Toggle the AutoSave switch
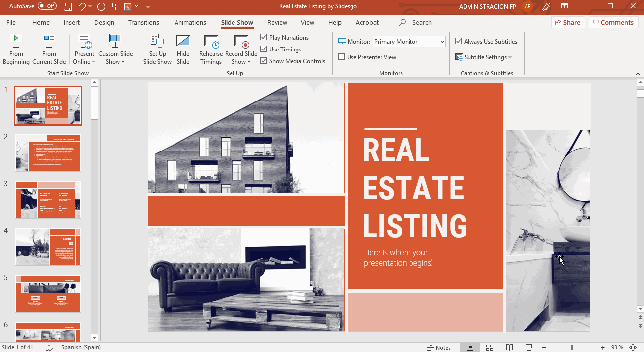This screenshot has height=352, width=644. pyautogui.click(x=47, y=6)
